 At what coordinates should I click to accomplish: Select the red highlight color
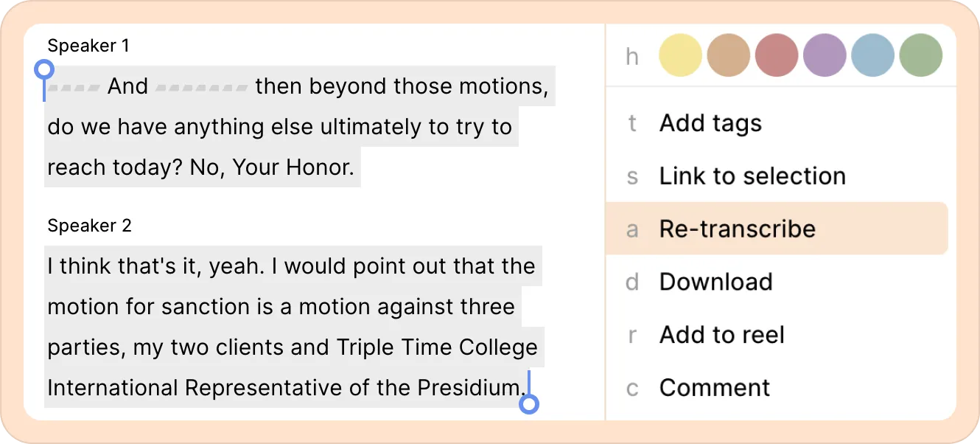click(777, 55)
